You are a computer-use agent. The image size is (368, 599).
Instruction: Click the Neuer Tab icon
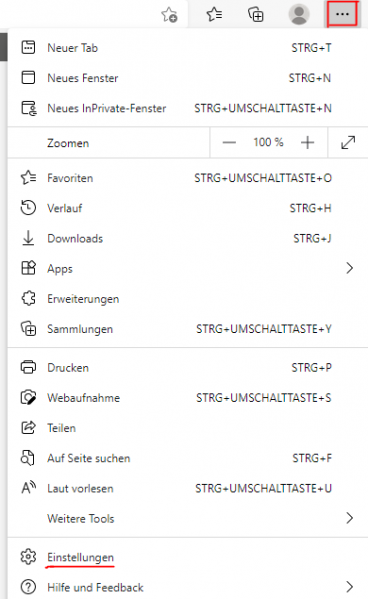click(28, 47)
